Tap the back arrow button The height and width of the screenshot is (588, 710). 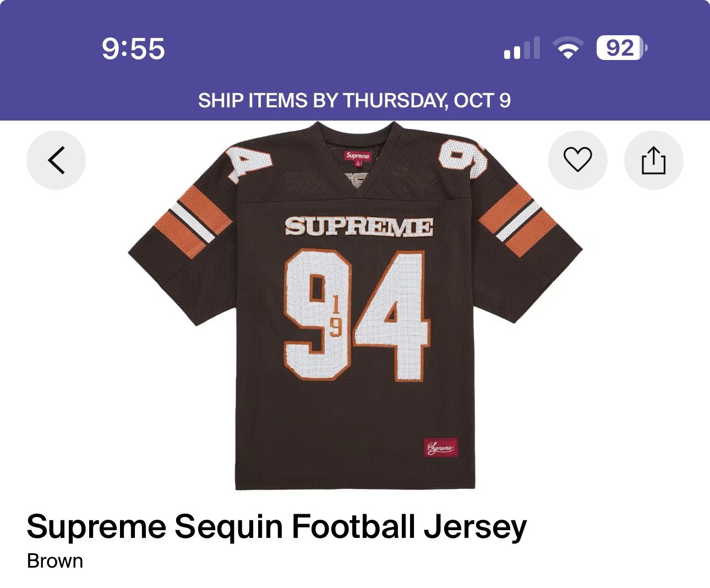(56, 160)
